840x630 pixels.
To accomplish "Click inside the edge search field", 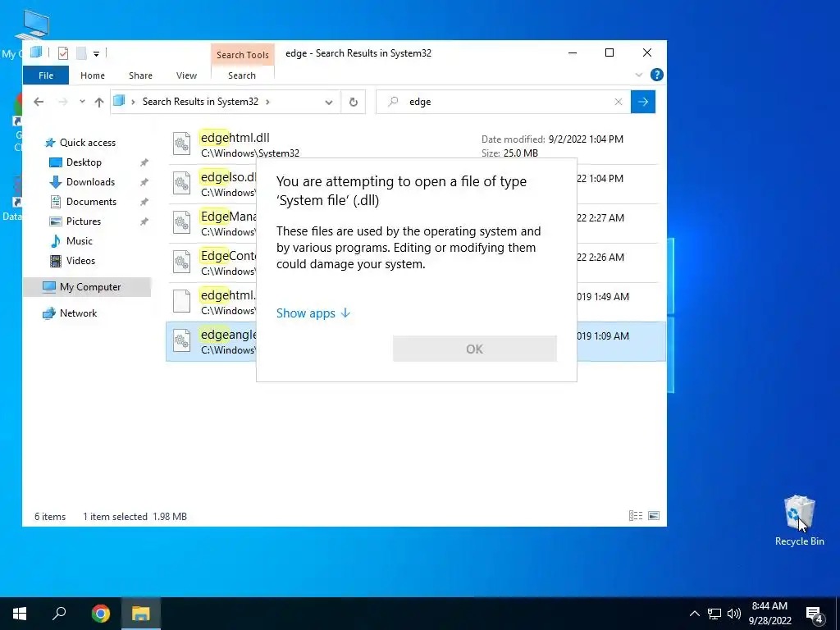I will click(504, 102).
